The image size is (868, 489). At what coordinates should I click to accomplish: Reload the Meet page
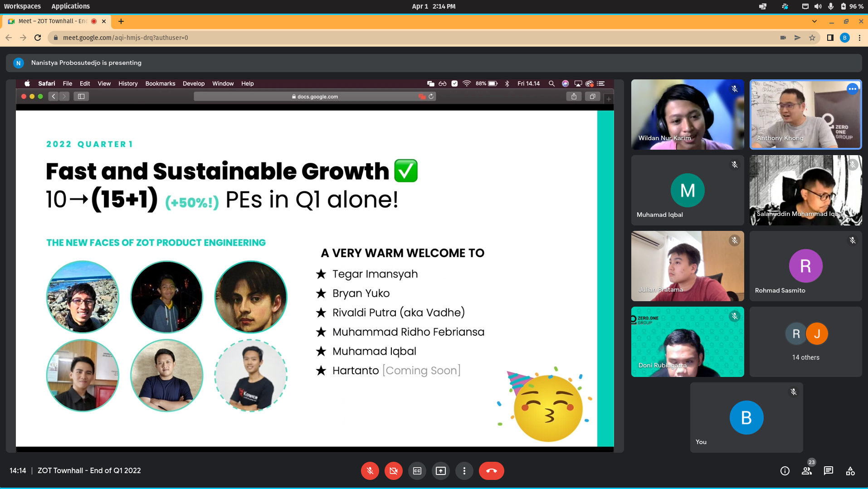click(38, 38)
